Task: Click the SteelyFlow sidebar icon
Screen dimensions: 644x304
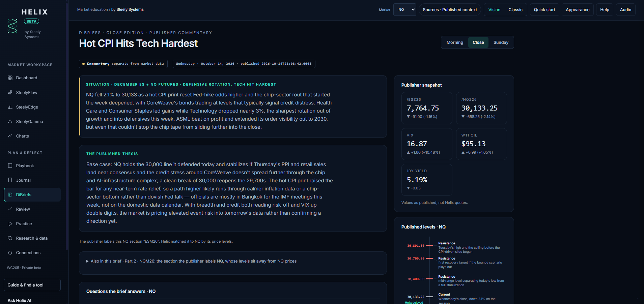Action: [x=10, y=92]
